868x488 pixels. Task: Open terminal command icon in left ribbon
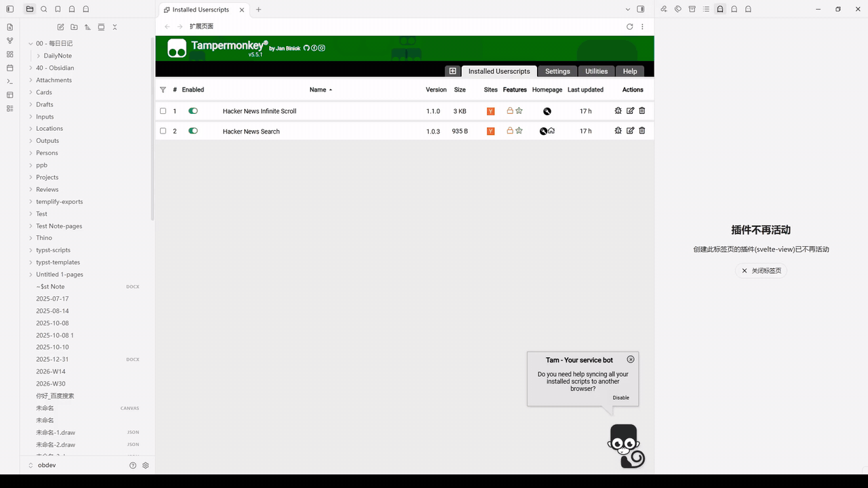coord(9,81)
